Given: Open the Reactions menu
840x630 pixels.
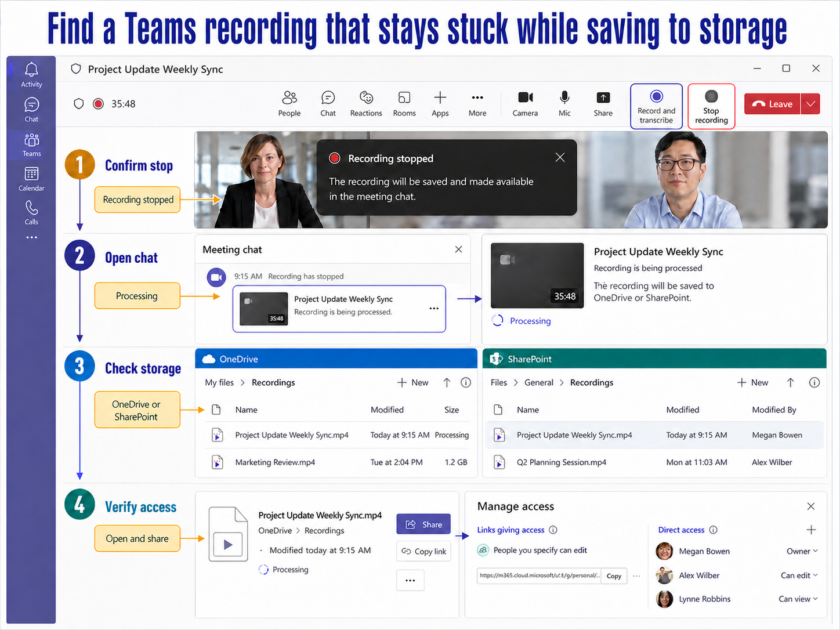Looking at the screenshot, I should click(x=366, y=104).
